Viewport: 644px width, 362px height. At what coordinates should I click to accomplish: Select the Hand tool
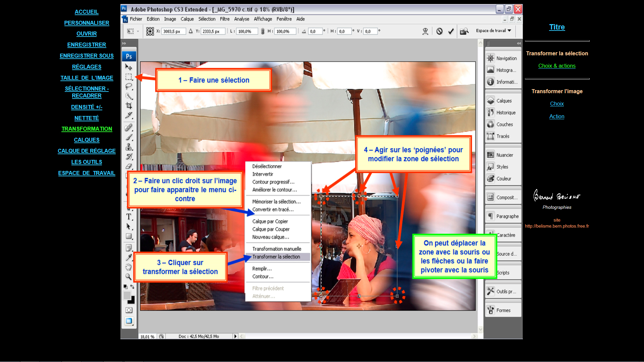(129, 267)
